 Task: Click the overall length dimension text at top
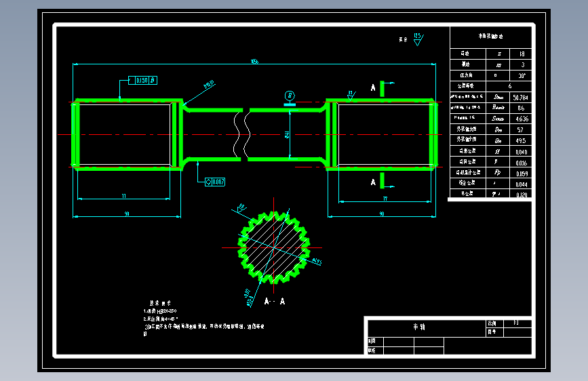coord(254,61)
